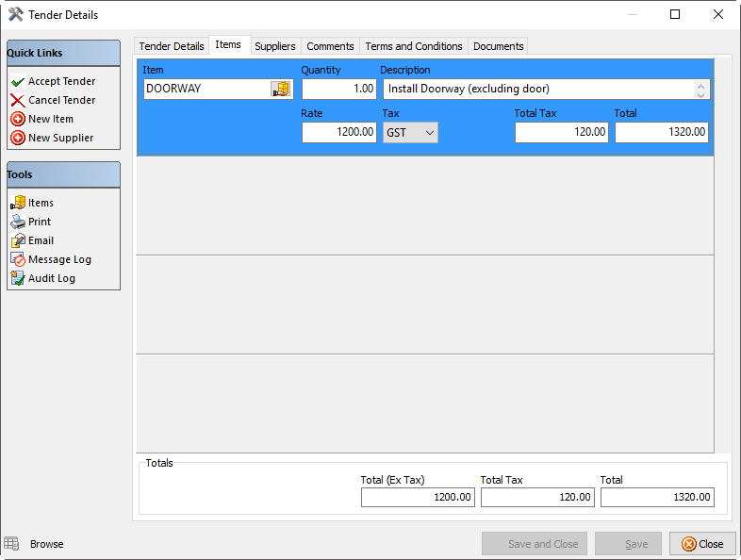This screenshot has height=560, width=741.
Task: Open the Email tool
Action: 40,240
